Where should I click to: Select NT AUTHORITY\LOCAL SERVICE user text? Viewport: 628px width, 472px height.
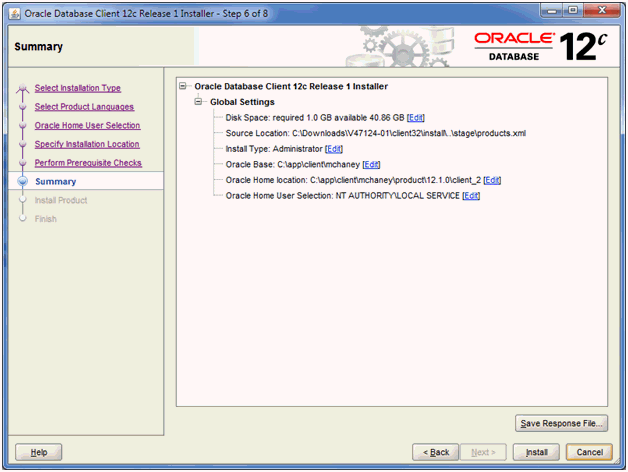tap(397, 196)
